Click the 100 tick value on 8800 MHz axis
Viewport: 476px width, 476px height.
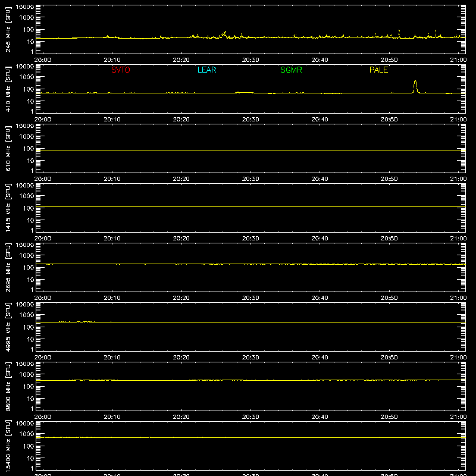(29, 387)
